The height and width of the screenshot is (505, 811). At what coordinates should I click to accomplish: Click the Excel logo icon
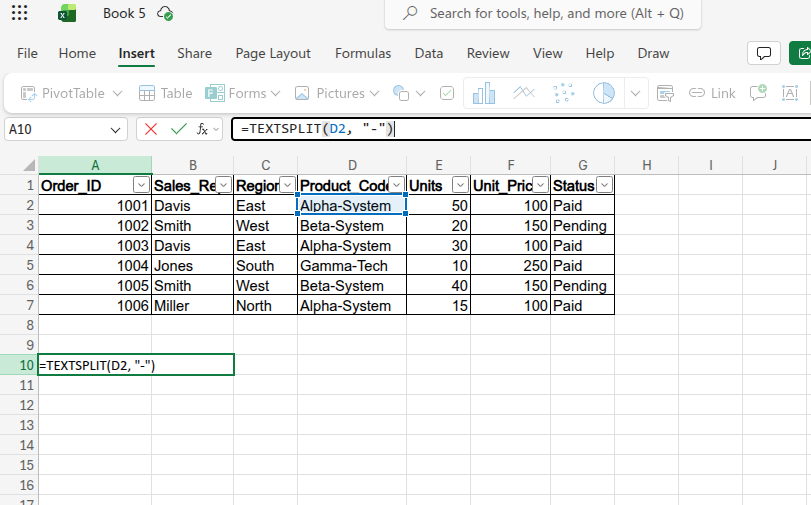(x=67, y=14)
